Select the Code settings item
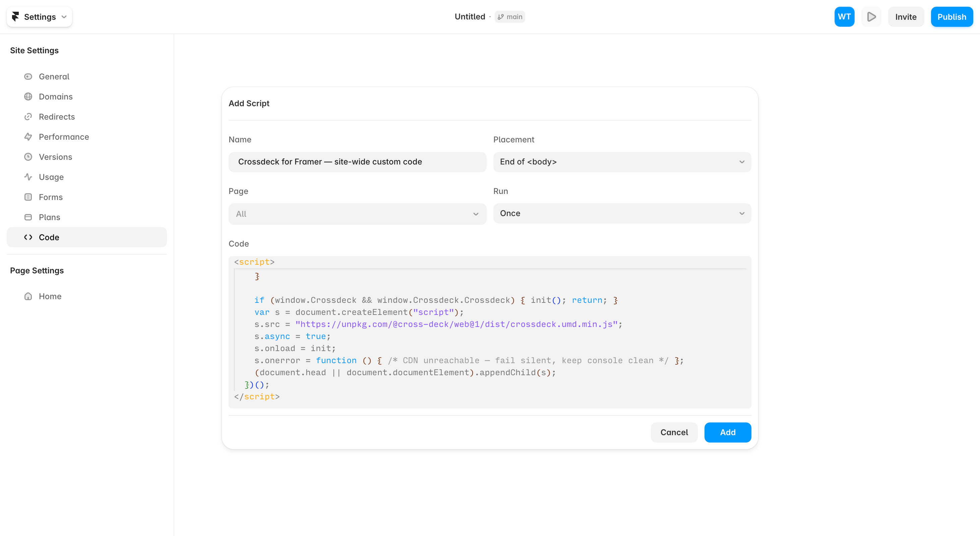Image resolution: width=980 pixels, height=536 pixels. coord(87,237)
